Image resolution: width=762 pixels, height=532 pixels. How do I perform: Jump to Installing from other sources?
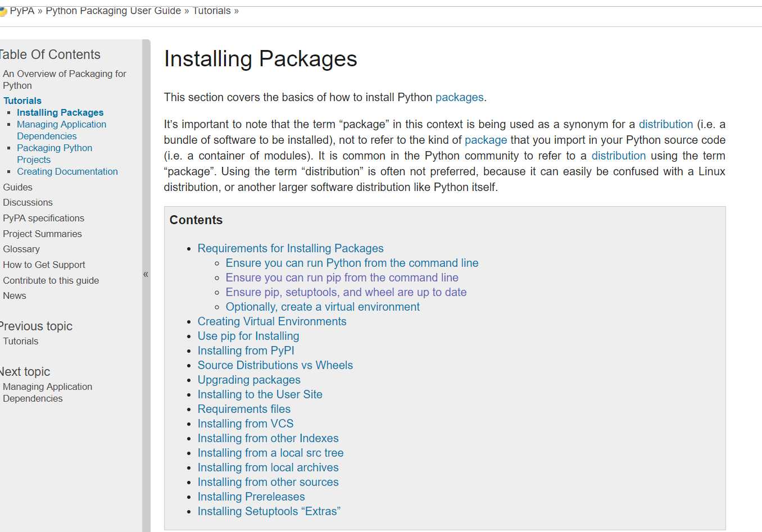click(268, 482)
